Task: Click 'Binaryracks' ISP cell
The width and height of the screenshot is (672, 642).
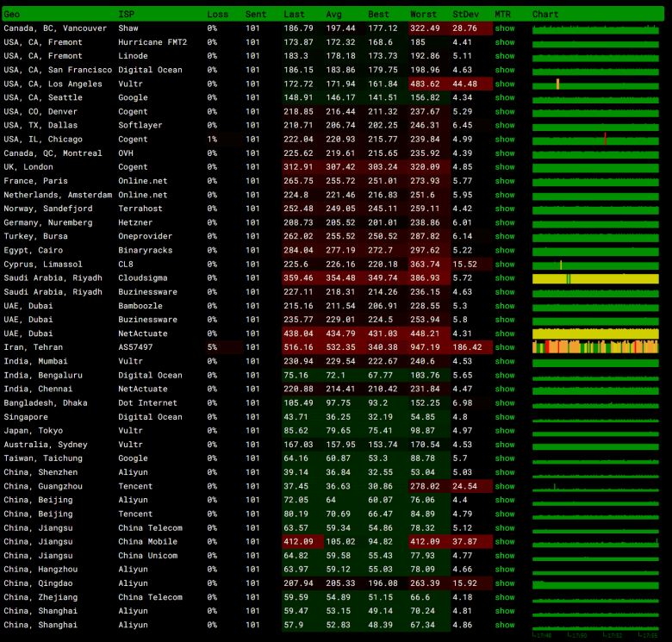Action: (x=146, y=250)
